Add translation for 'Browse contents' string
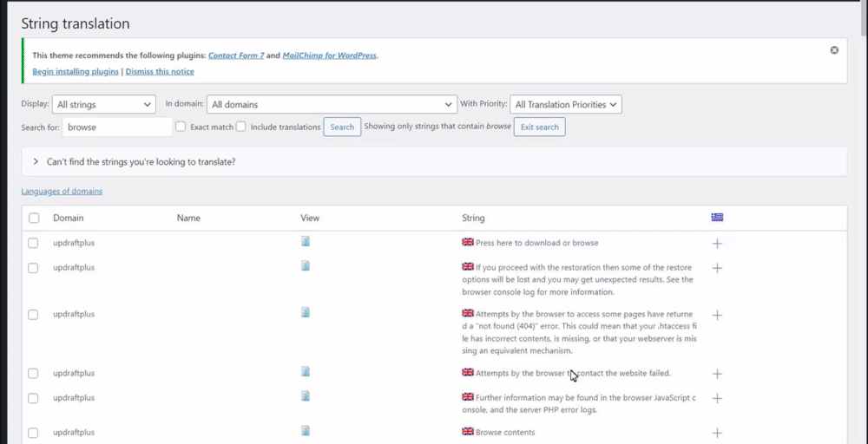 click(x=717, y=433)
